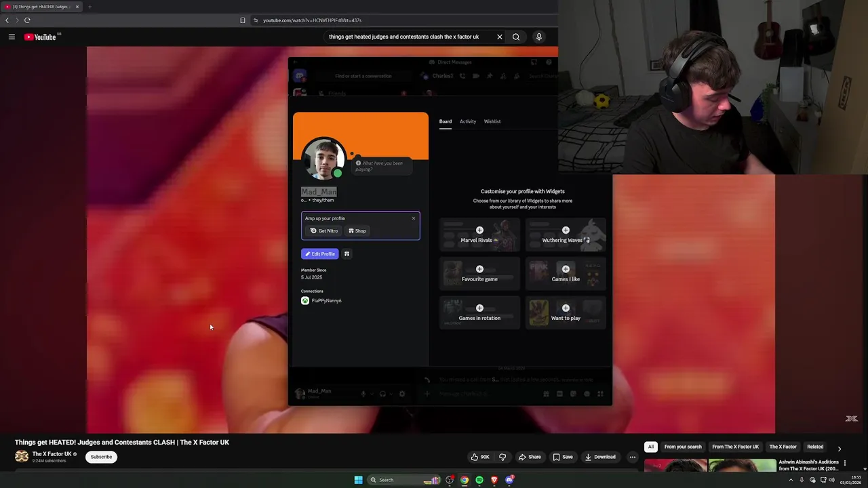This screenshot has width=868, height=488.
Task: Add the Want to play widget
Action: (x=566, y=312)
